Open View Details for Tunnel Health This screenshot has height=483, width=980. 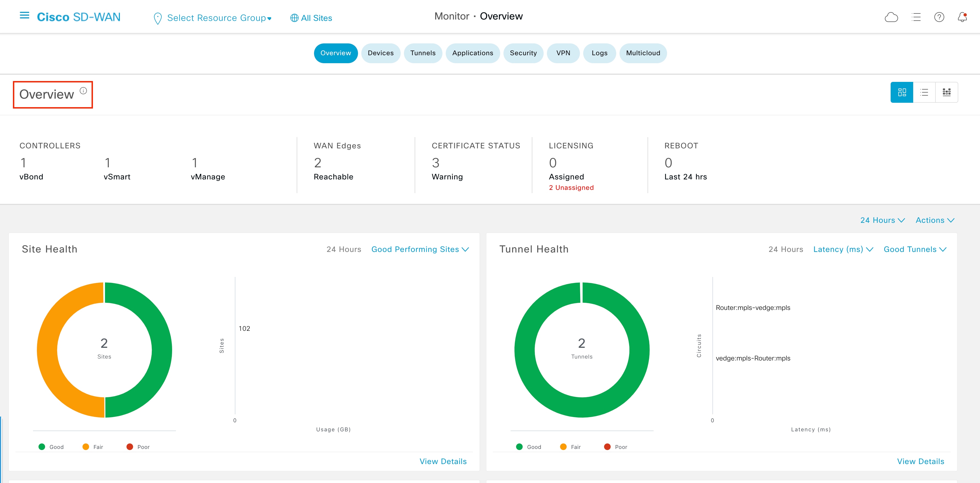click(921, 461)
